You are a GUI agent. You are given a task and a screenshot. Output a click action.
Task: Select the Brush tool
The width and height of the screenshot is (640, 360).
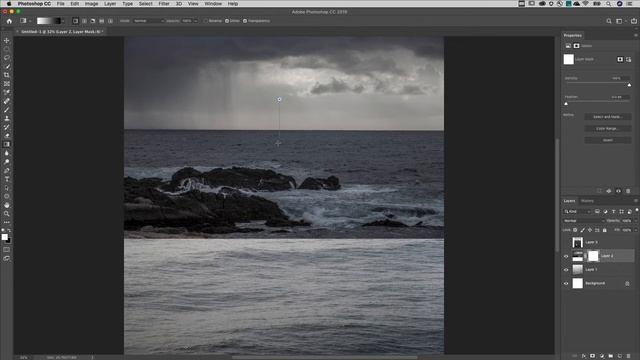click(x=7, y=110)
